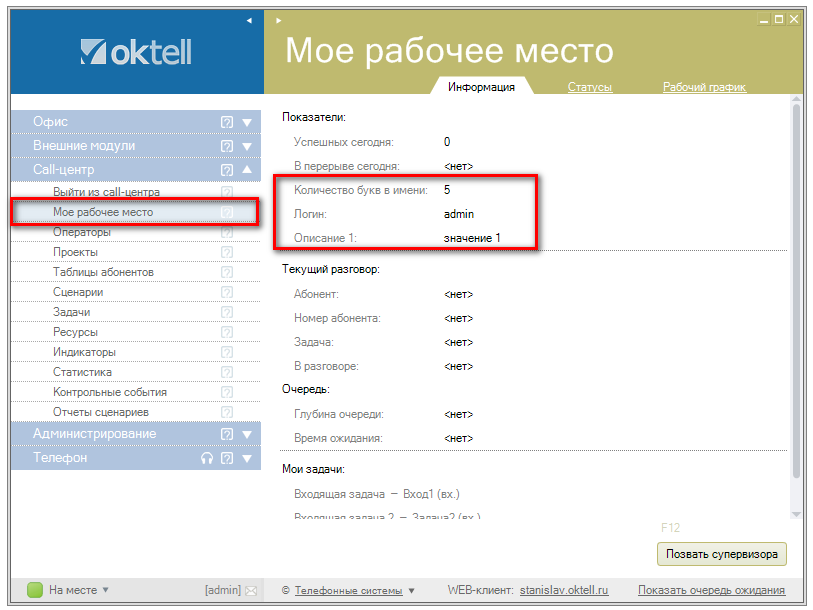Open help icon next to Администрирование

[227, 434]
